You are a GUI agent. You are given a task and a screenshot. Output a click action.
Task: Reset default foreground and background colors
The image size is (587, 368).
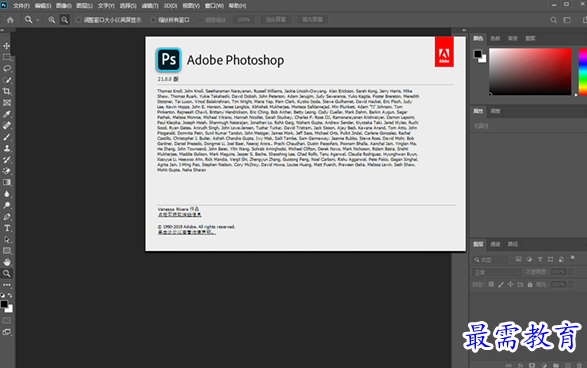[3, 295]
